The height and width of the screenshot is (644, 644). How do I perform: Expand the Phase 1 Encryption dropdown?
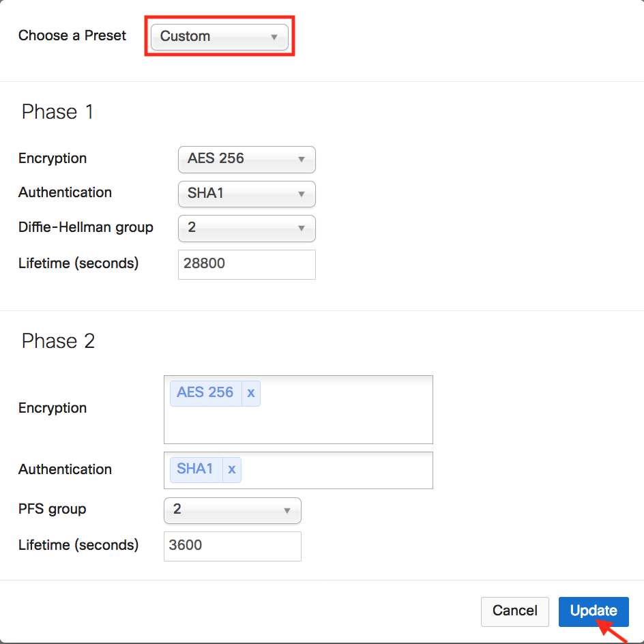246,159
